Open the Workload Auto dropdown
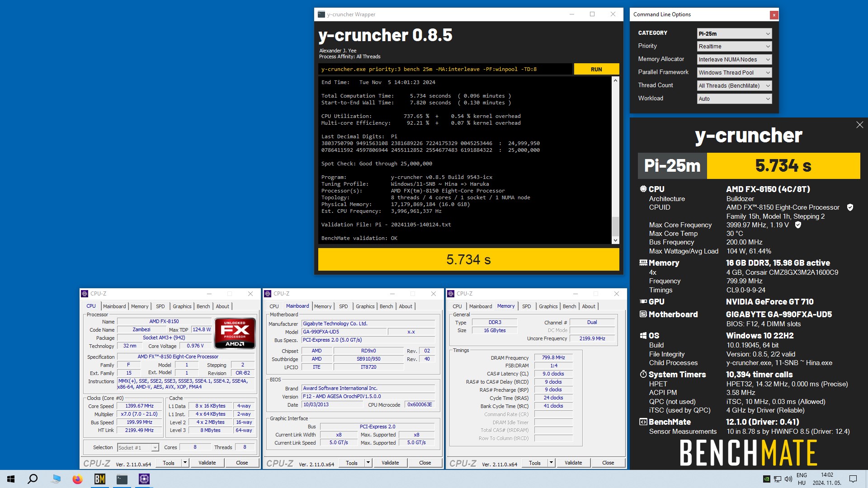The image size is (868, 488). [734, 99]
